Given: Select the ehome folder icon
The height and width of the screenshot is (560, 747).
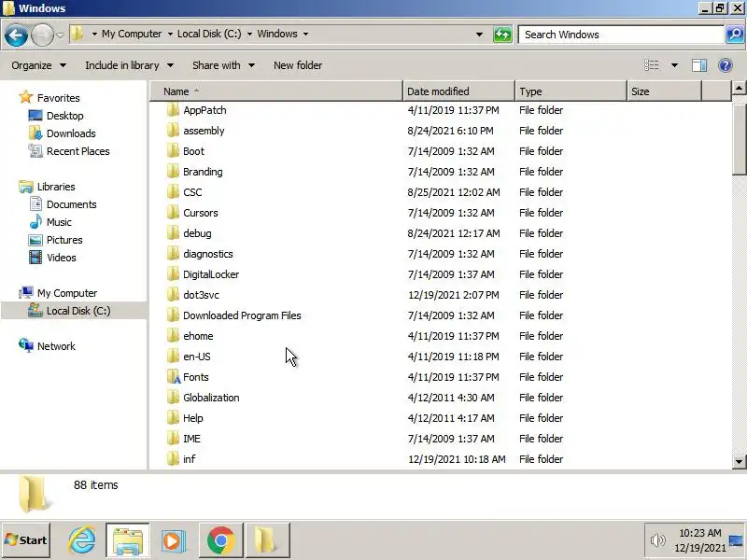Looking at the screenshot, I should tap(173, 336).
